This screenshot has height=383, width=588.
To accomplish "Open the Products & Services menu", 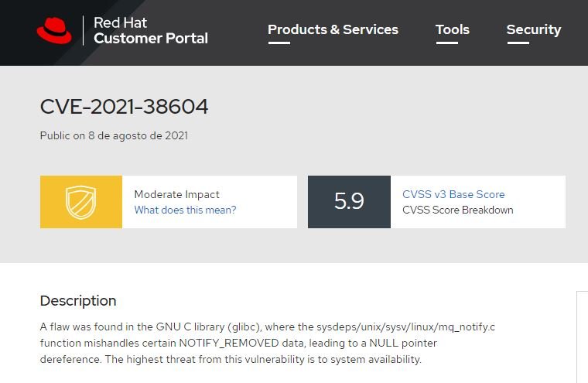I will coord(333,29).
